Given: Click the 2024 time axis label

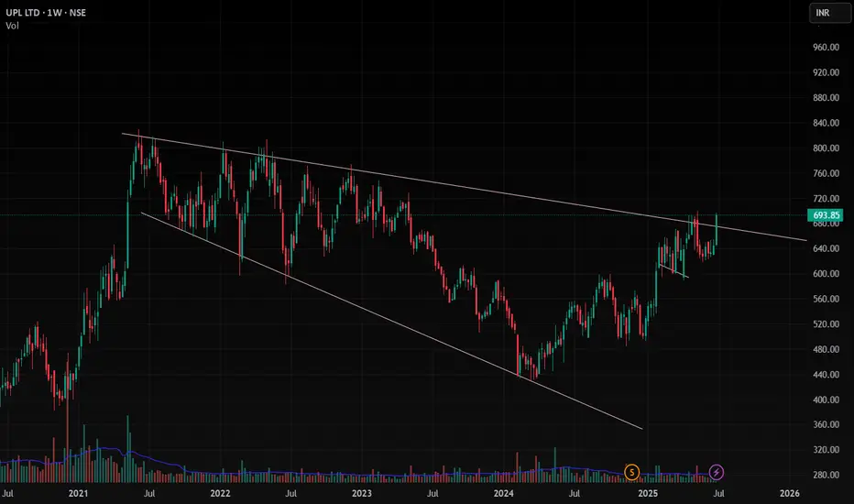Looking at the screenshot, I should [x=503, y=493].
